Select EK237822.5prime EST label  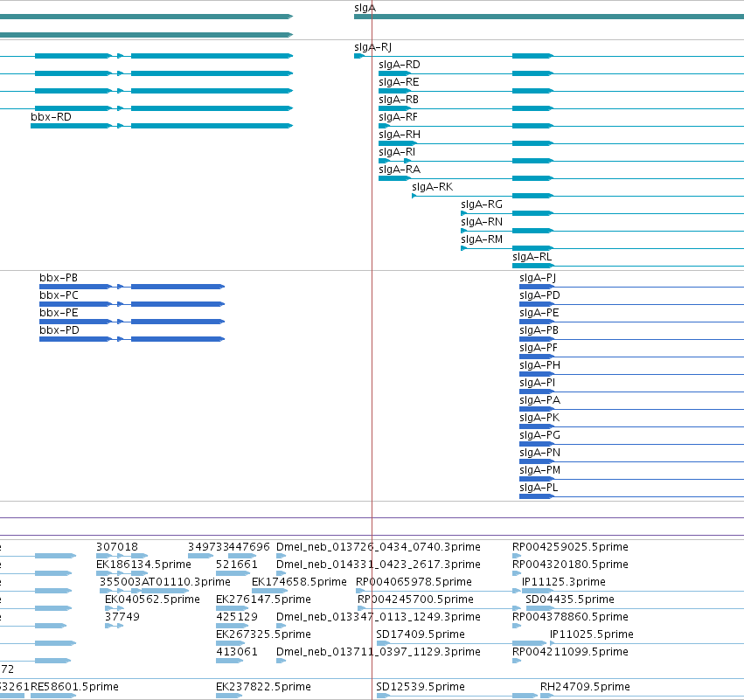point(263,687)
